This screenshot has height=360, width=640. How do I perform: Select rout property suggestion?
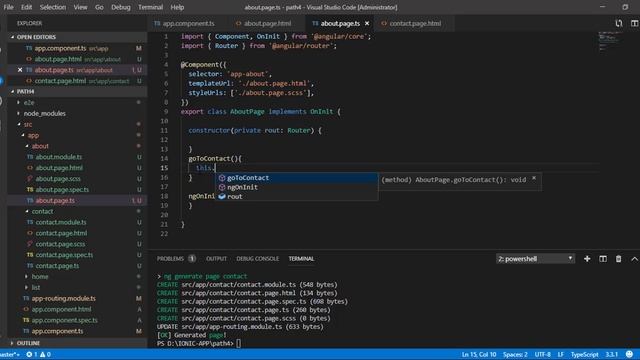coord(297,196)
